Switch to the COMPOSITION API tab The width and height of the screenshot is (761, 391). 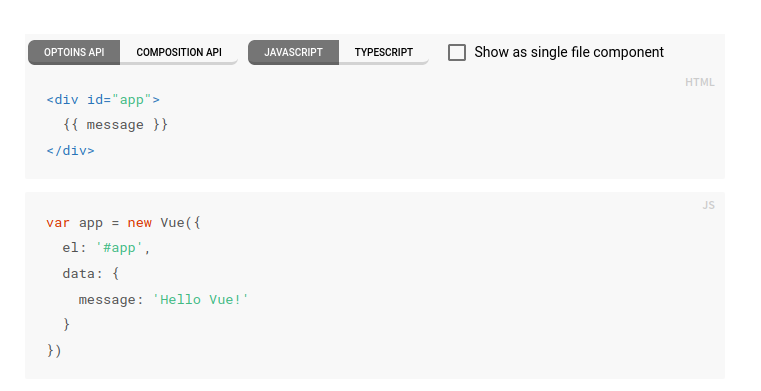tap(179, 52)
